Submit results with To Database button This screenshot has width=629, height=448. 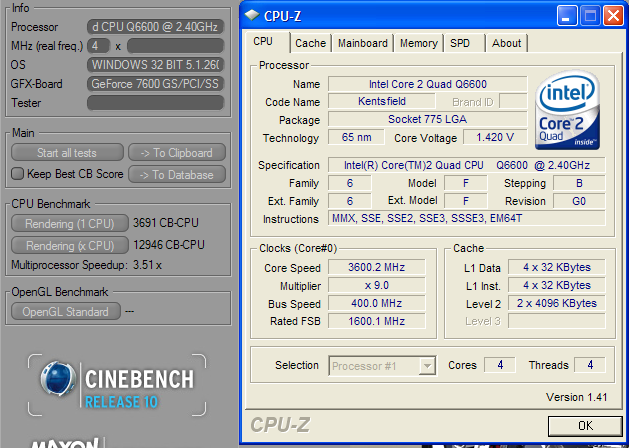(177, 174)
